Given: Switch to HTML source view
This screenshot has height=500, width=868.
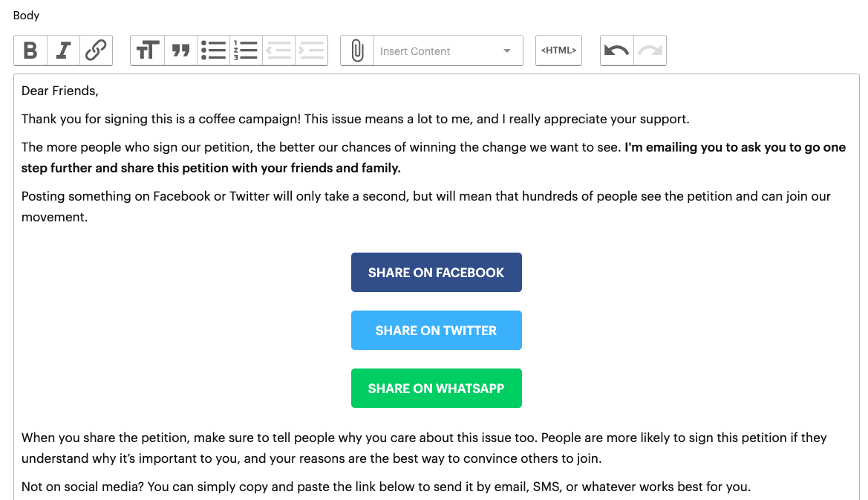Looking at the screenshot, I should coord(558,51).
